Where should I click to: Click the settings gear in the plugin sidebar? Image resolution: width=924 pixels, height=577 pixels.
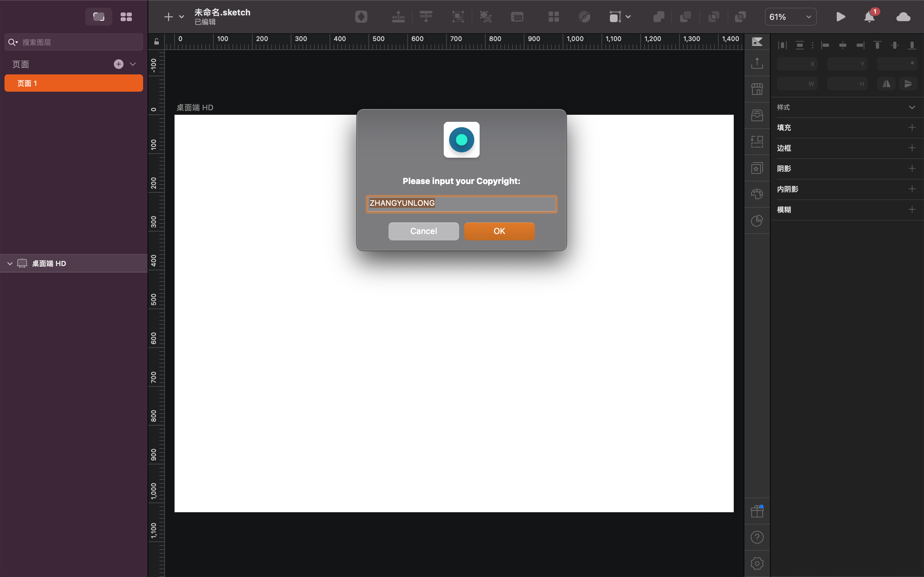pos(757,563)
